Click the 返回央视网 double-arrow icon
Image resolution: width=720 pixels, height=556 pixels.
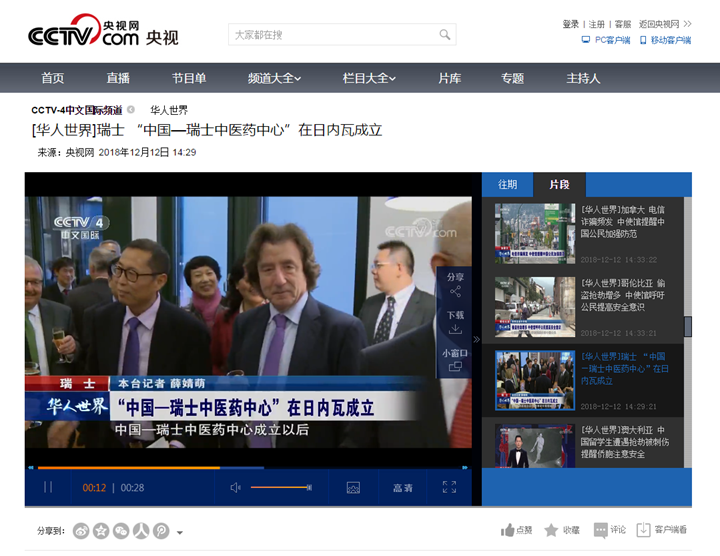[687, 24]
